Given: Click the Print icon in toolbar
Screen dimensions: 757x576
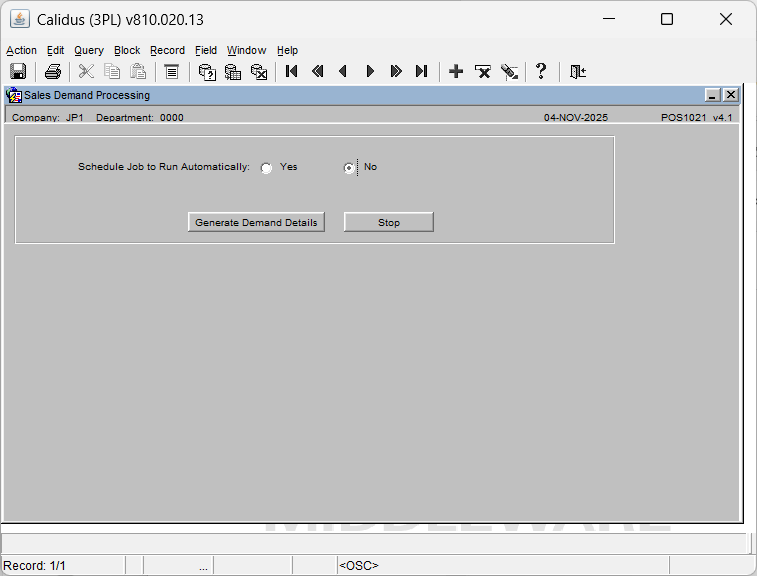Looking at the screenshot, I should point(53,71).
